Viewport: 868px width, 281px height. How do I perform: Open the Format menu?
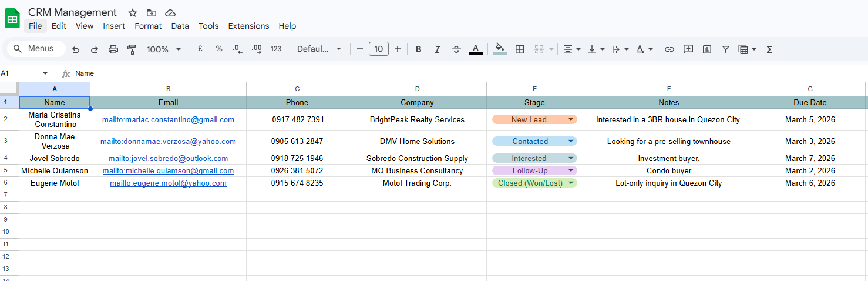[x=148, y=26]
